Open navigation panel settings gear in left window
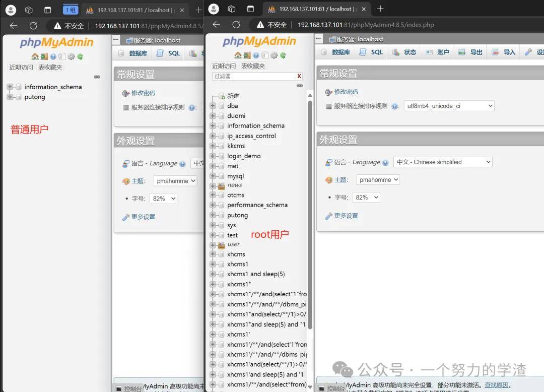Image resolution: width=544 pixels, height=392 pixels. (71, 56)
